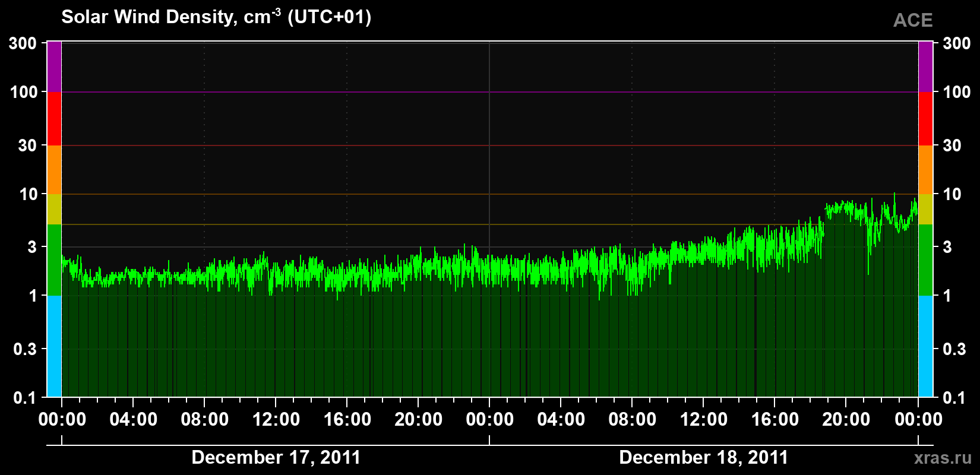Select the 20:00 tick on December 18
The width and height of the screenshot is (980, 475).
[x=846, y=420]
